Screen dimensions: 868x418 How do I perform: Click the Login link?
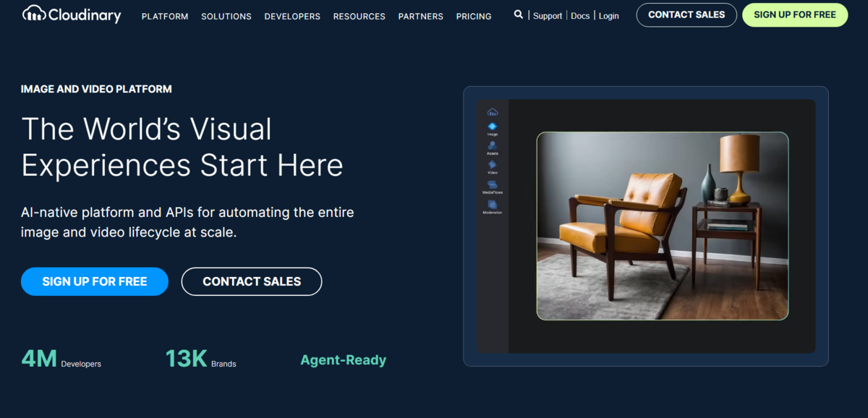(x=608, y=16)
